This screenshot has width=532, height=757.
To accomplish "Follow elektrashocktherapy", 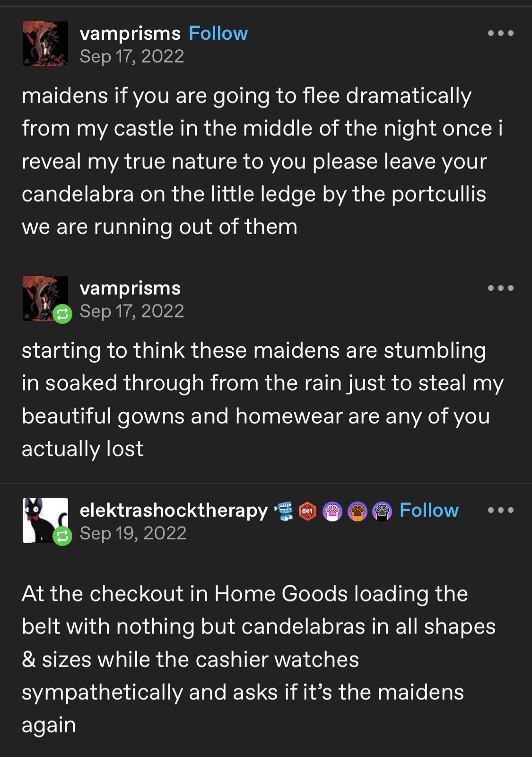I will [x=429, y=511].
